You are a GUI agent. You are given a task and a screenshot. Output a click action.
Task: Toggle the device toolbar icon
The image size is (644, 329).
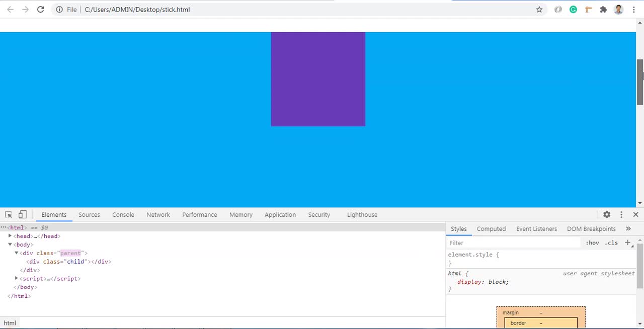click(x=22, y=215)
